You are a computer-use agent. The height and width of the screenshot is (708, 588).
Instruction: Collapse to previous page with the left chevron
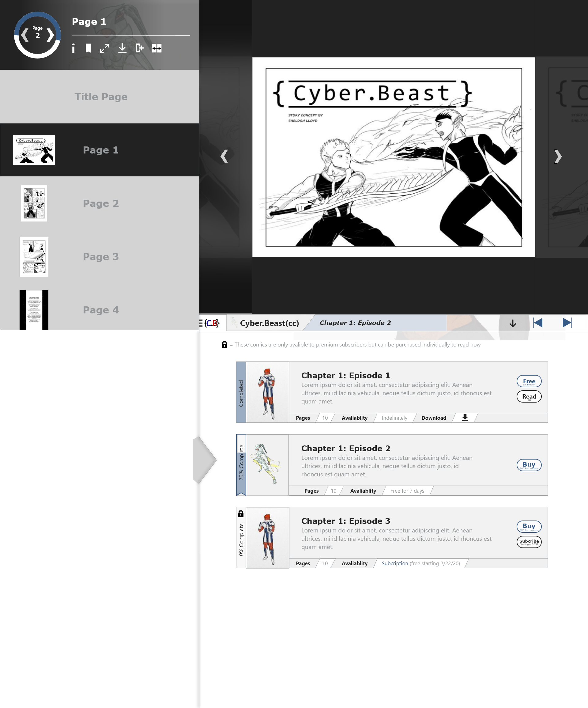pos(224,157)
